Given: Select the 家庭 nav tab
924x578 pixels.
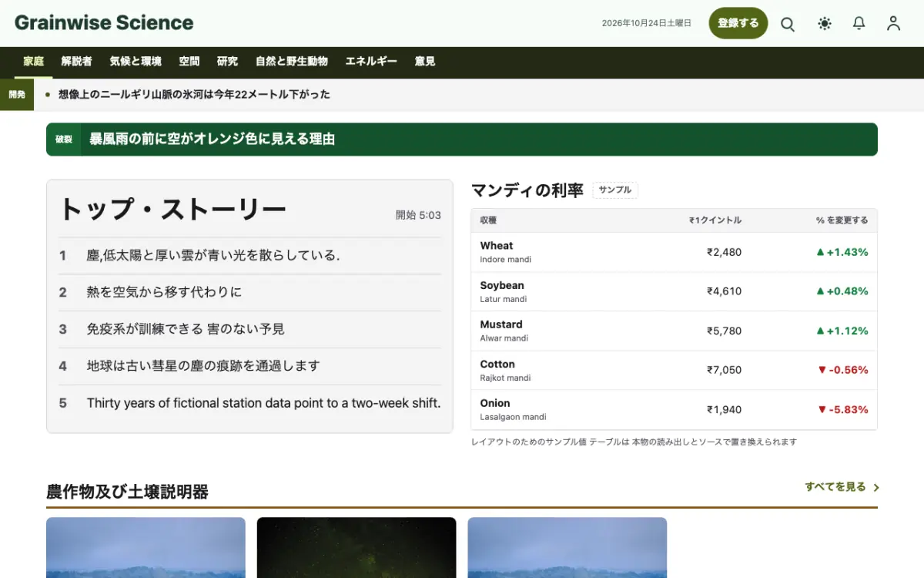Looking at the screenshot, I should pos(34,62).
